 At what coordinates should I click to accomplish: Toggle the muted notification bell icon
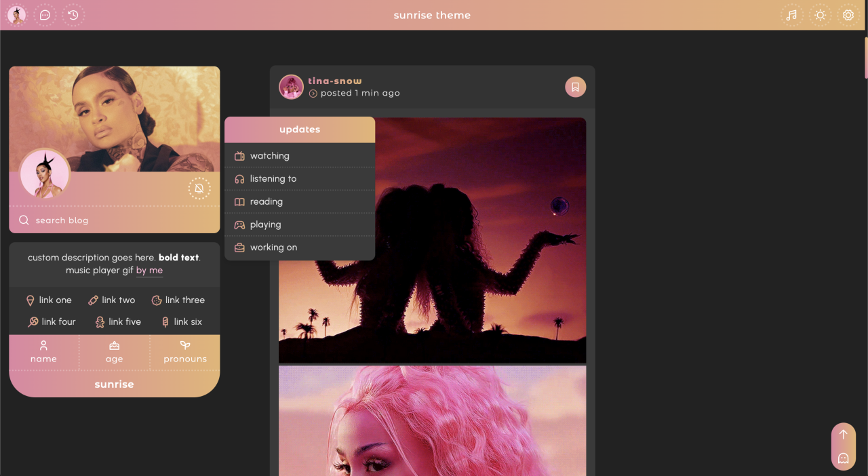pos(199,189)
